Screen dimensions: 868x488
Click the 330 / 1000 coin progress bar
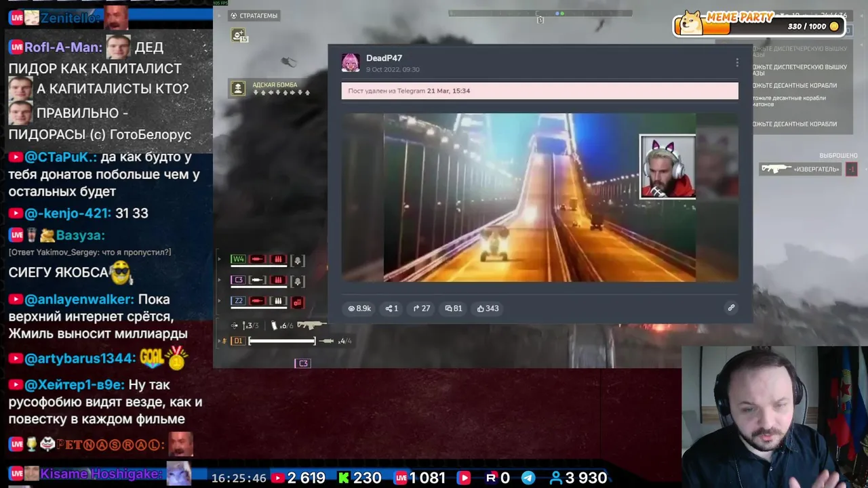point(758,26)
